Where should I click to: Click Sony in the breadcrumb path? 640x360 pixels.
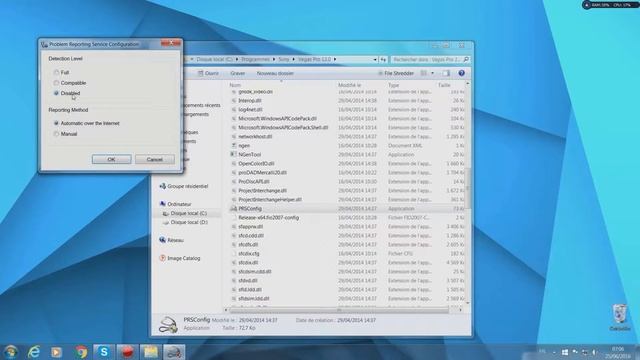click(x=284, y=59)
